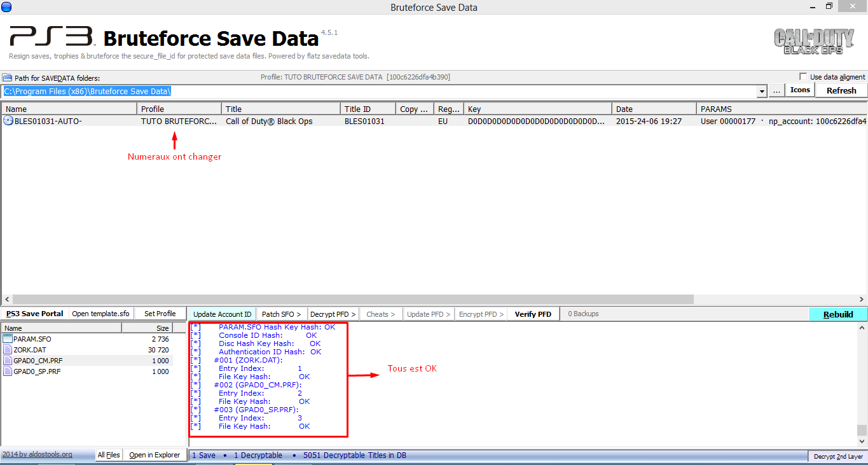This screenshot has height=465, width=868.
Task: Select the ZORK.DAT file name
Action: pyautogui.click(x=29, y=350)
